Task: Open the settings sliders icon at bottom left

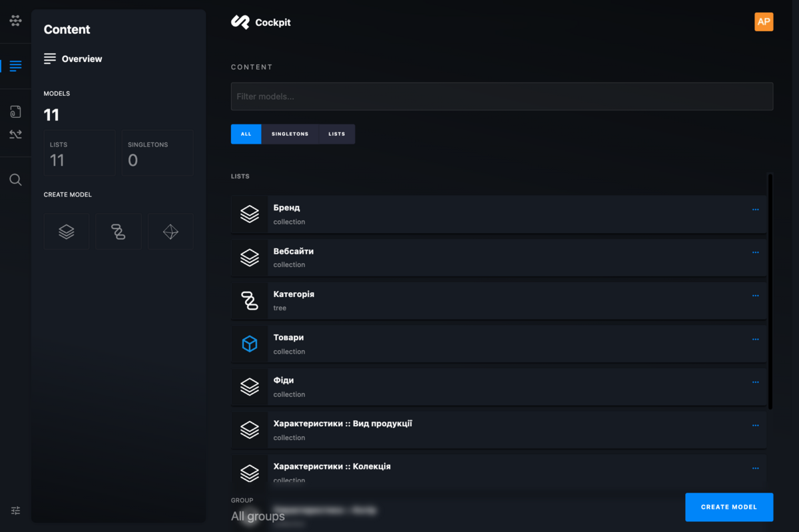Action: pyautogui.click(x=15, y=511)
